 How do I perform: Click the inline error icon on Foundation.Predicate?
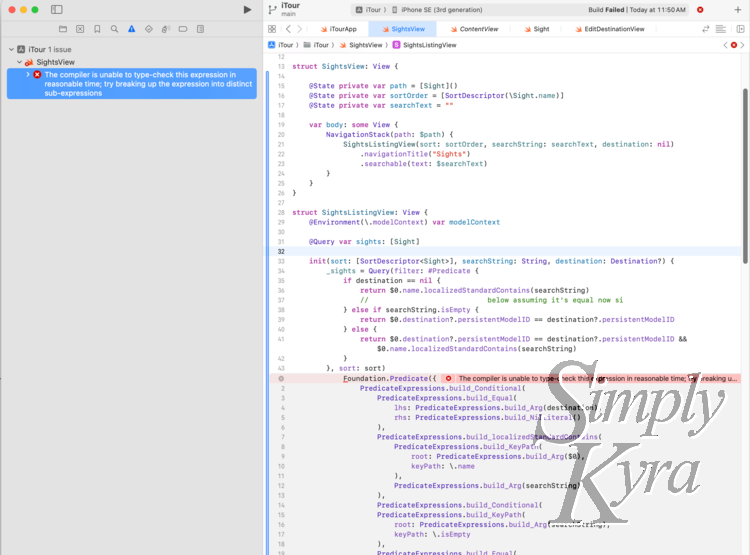tap(448, 378)
